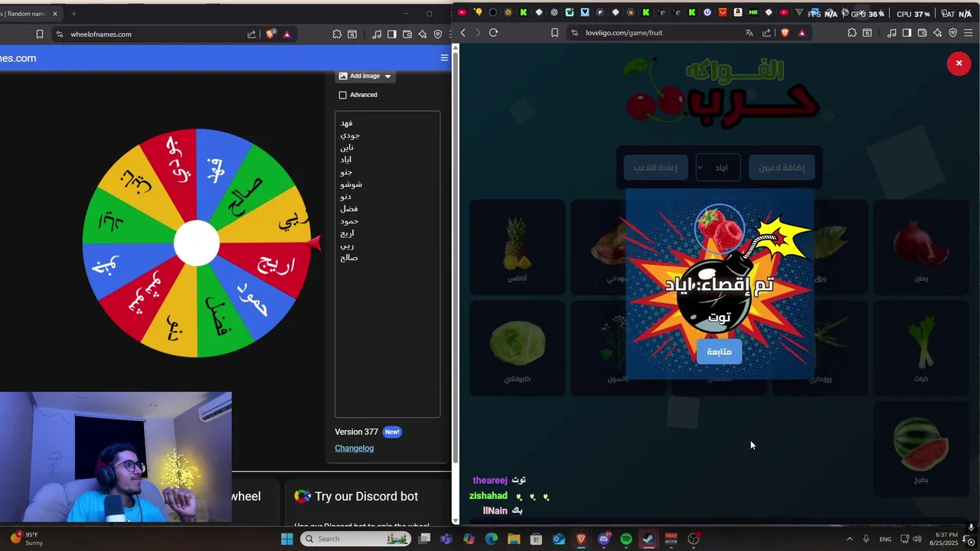980x551 pixels.
Task: Open Brave Shields in the loveligo window
Action: 785,33
